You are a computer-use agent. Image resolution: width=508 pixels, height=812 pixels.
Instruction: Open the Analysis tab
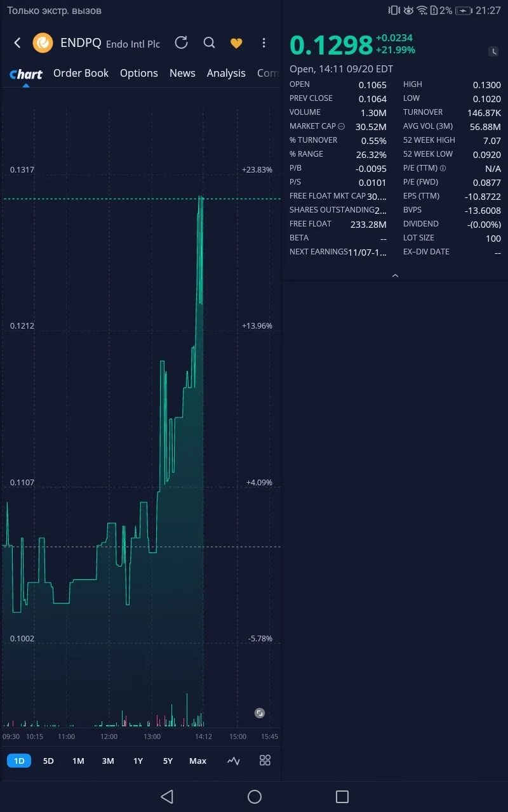click(226, 73)
